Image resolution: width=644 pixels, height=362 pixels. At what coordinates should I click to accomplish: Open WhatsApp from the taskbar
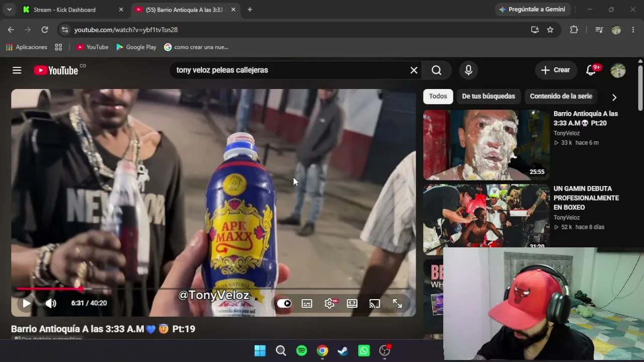[x=364, y=351]
